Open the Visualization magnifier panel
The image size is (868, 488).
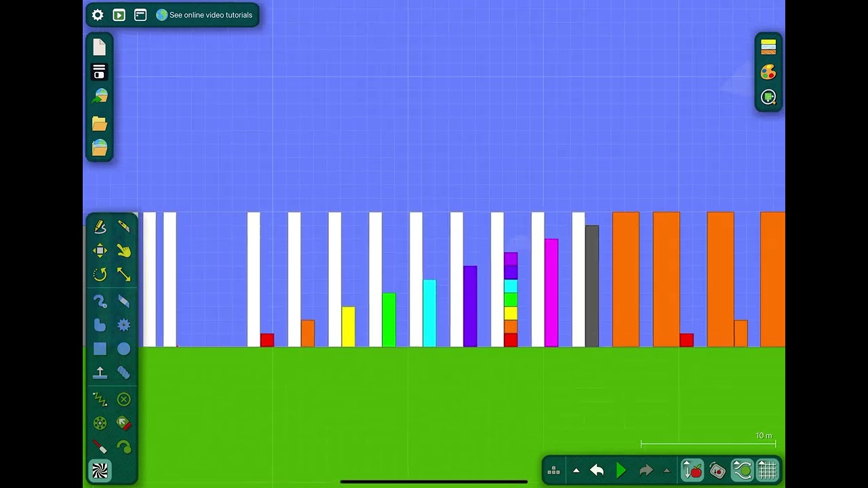[768, 97]
